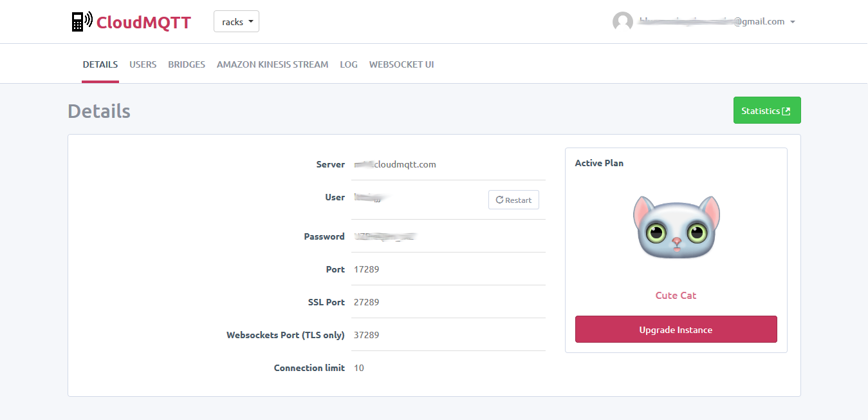Click the green Statistics button

(766, 111)
